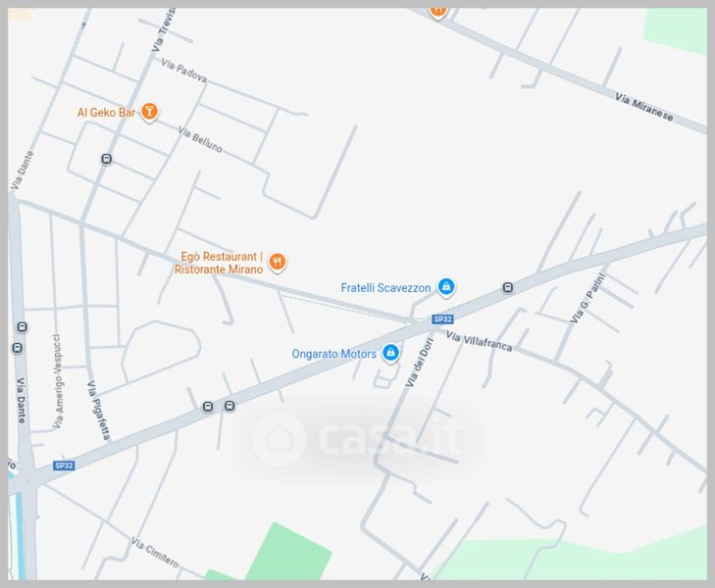715x588 pixels.
Task: Select the Via Villafranca street label
Action: point(479,342)
